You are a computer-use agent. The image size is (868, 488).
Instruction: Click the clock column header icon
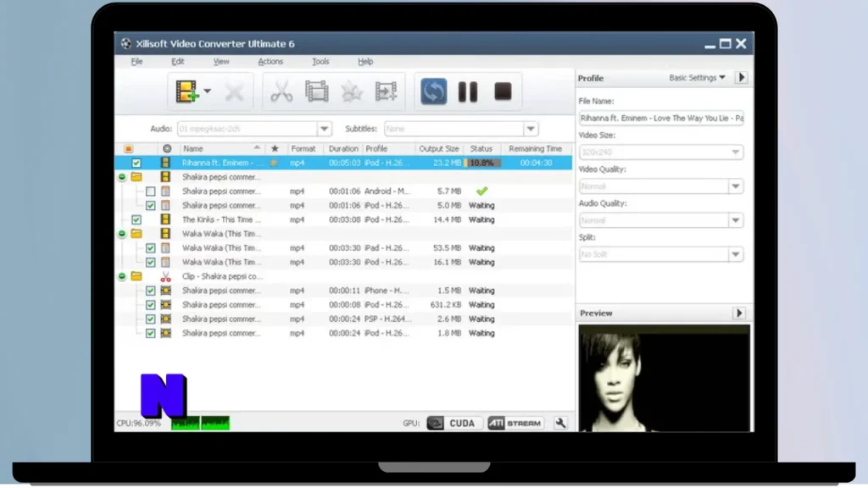pos(167,149)
